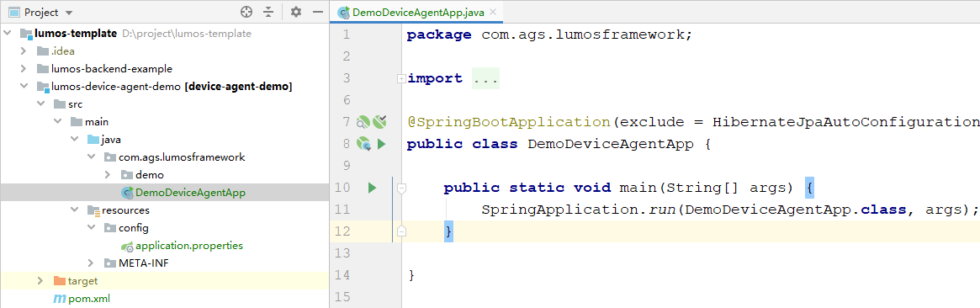This screenshot has width=980, height=308.
Task: Select lumos-backend-example in the tree
Action: point(111,69)
